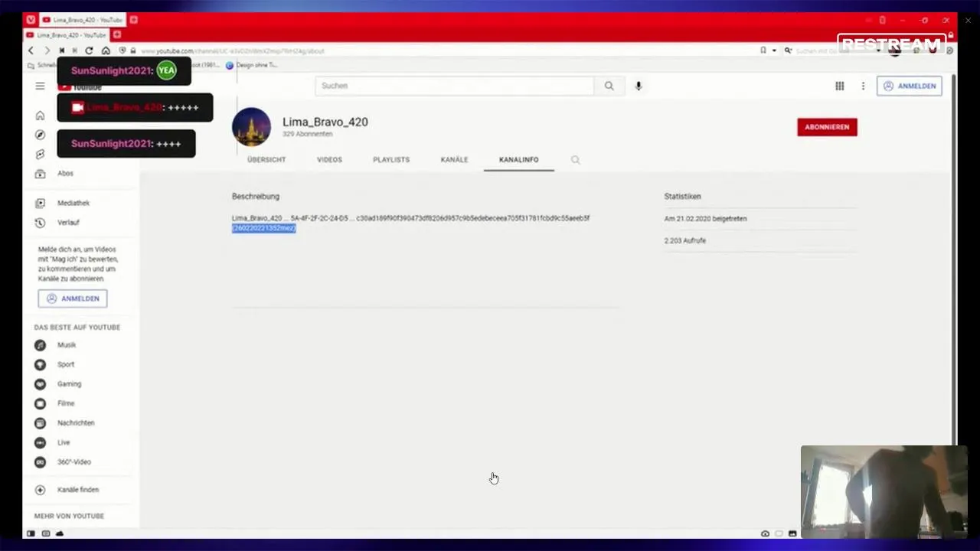Select the KANALINFO tab
The image size is (980, 551).
point(519,159)
